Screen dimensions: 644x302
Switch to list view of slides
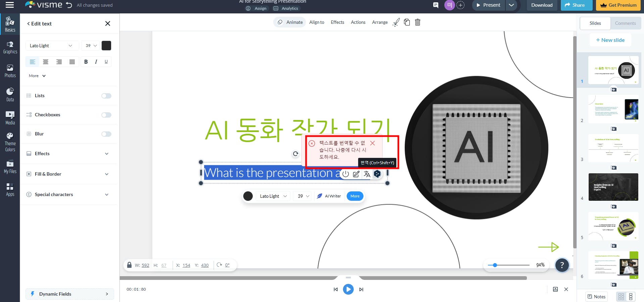coord(631,297)
